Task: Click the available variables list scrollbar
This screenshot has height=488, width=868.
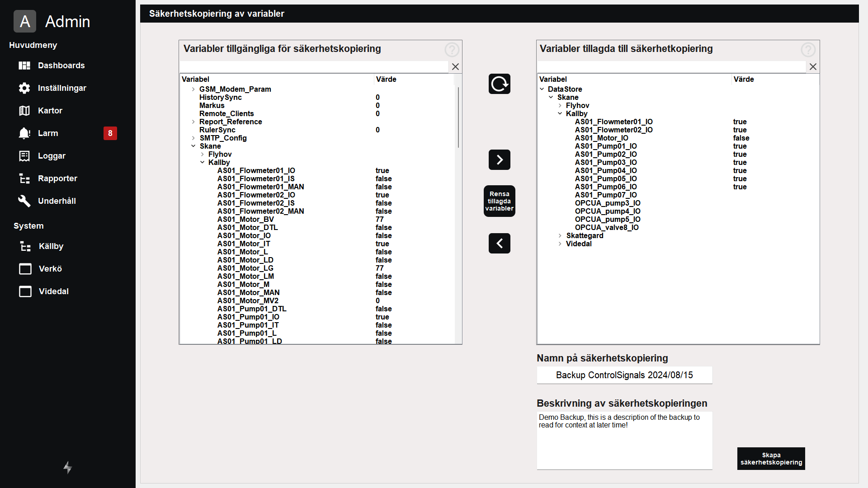Action: click(458, 117)
